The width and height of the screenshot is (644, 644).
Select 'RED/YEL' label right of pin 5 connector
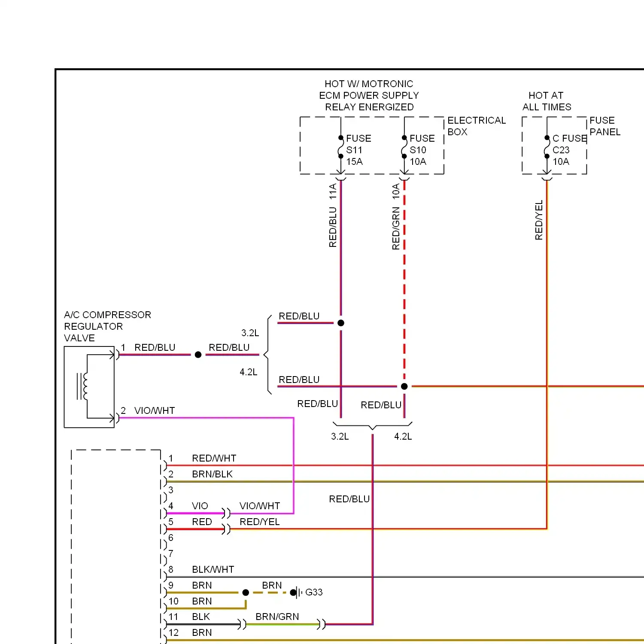[259, 522]
